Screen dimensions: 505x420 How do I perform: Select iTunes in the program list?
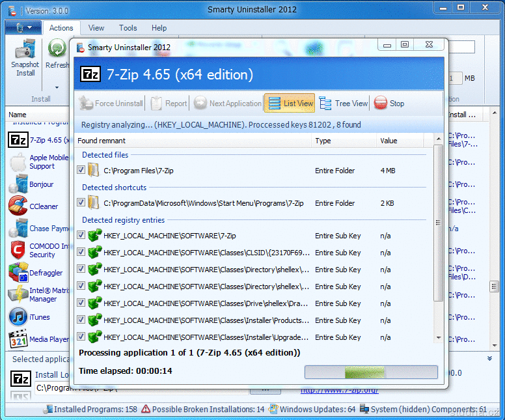[39, 317]
